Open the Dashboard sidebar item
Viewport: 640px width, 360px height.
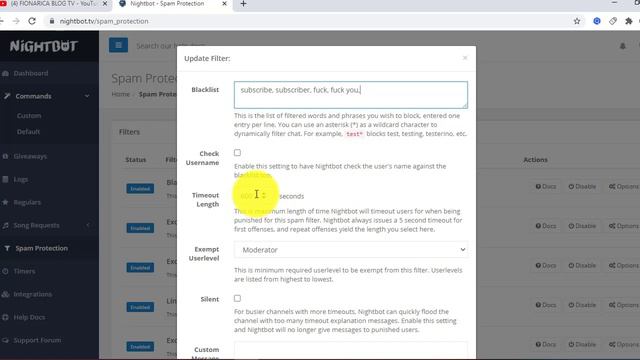[31, 73]
